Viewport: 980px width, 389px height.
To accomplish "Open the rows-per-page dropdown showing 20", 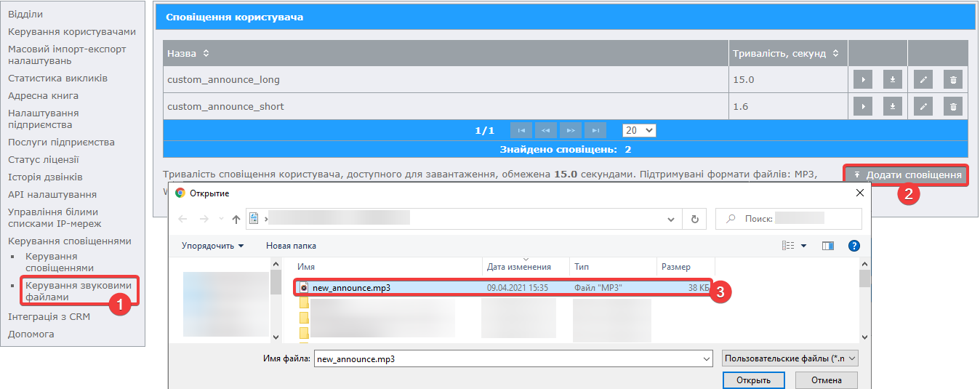I will click(x=639, y=130).
